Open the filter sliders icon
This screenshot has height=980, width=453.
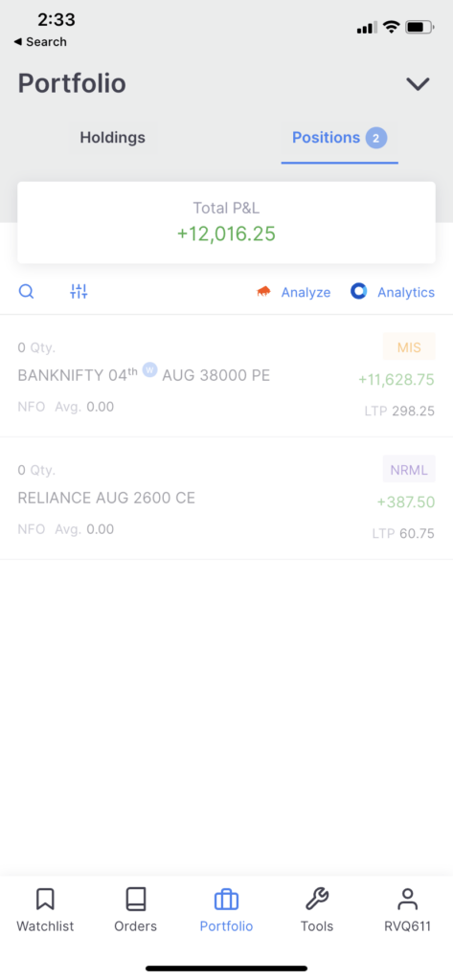79,291
